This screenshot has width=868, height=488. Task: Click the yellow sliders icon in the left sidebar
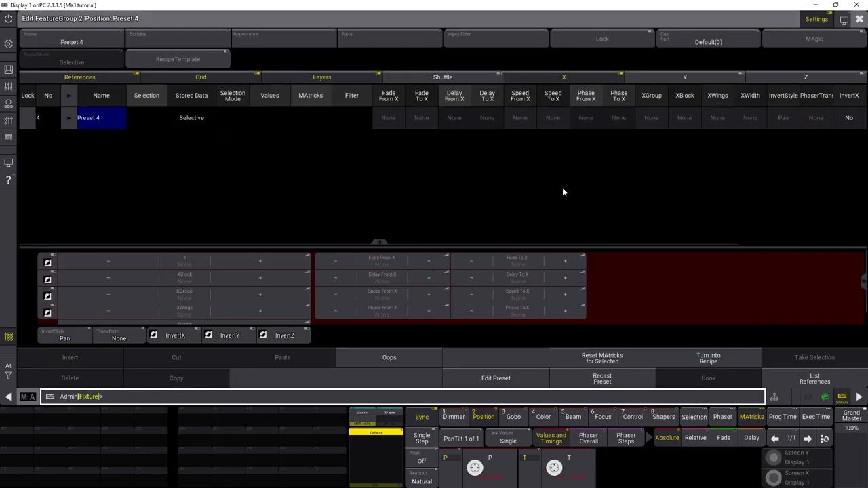8,337
